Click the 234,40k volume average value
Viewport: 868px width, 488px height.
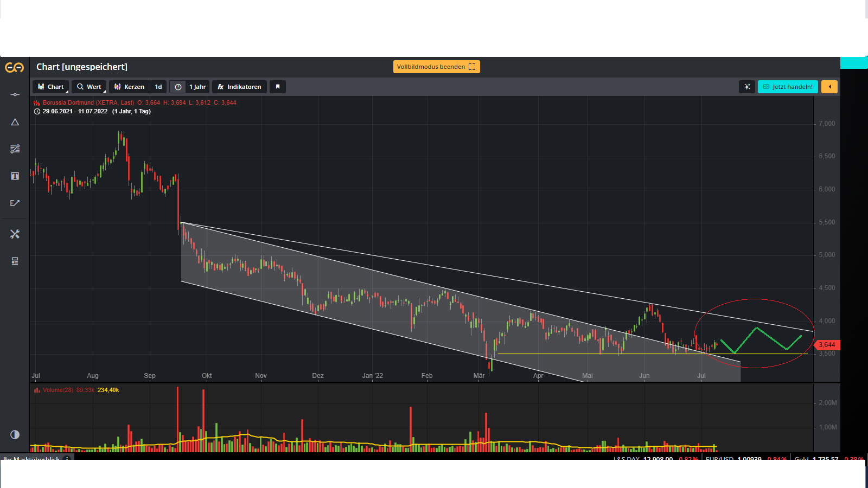108,390
